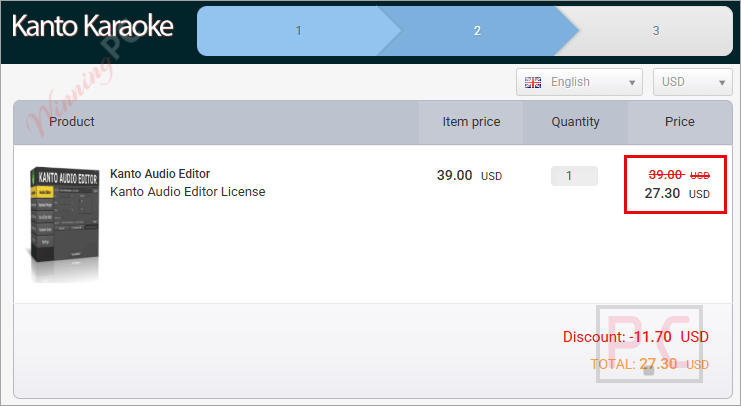The height and width of the screenshot is (406, 741).
Task: Click the Item price column header
Action: pyautogui.click(x=471, y=121)
